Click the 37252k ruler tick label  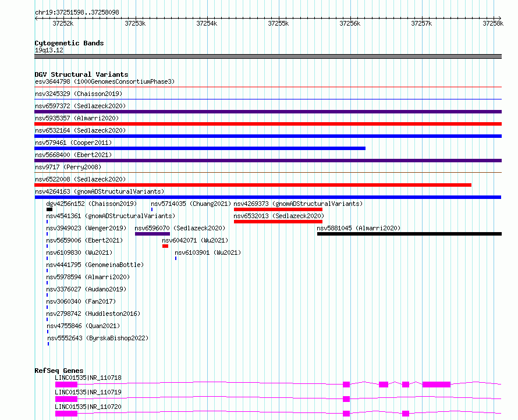tap(63, 23)
